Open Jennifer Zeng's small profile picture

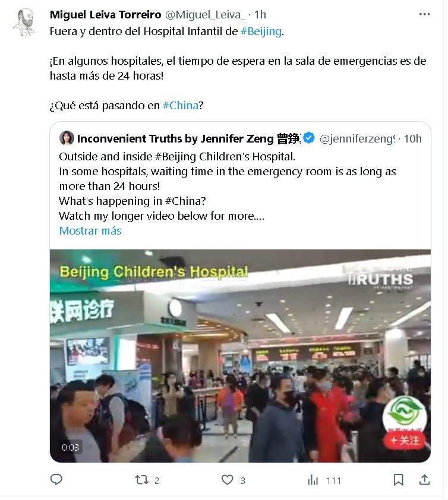coord(67,138)
